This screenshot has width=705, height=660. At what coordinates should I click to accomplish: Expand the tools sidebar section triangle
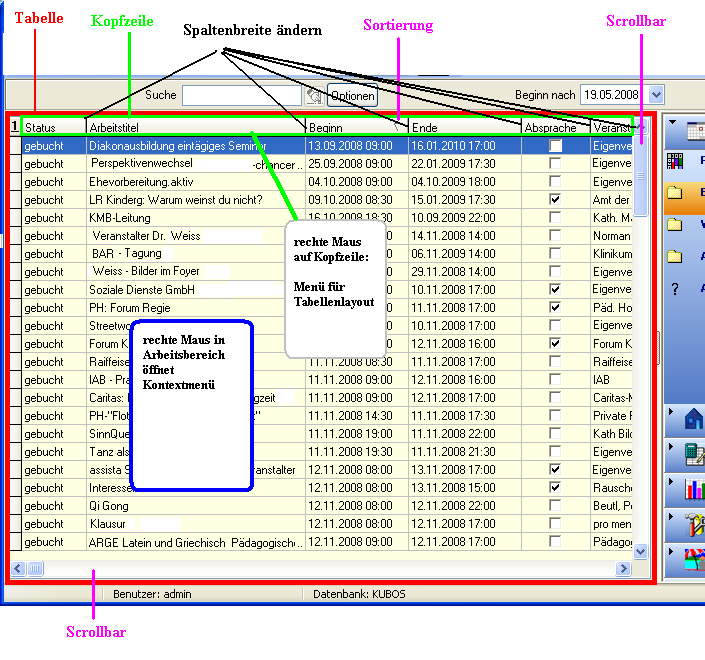671,517
